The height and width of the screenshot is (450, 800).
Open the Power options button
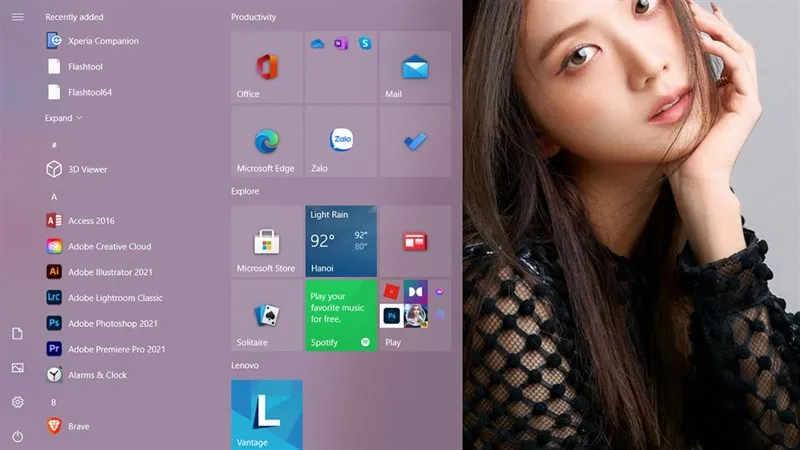click(17, 436)
